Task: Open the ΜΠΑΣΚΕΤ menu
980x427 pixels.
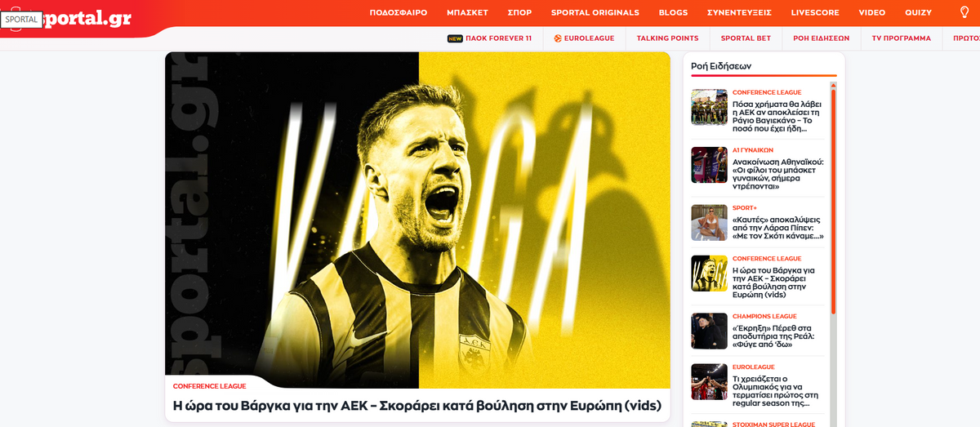Action: [x=467, y=12]
